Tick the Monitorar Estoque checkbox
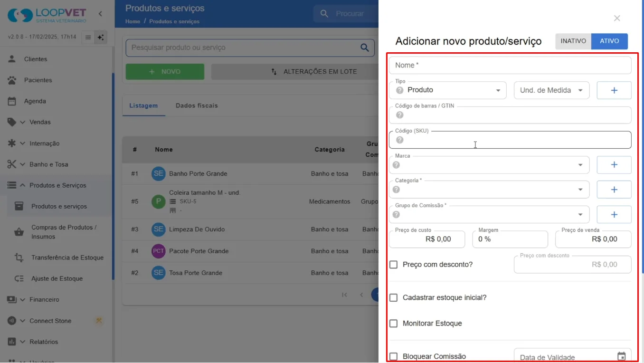This screenshot has width=644, height=363. coord(393,324)
